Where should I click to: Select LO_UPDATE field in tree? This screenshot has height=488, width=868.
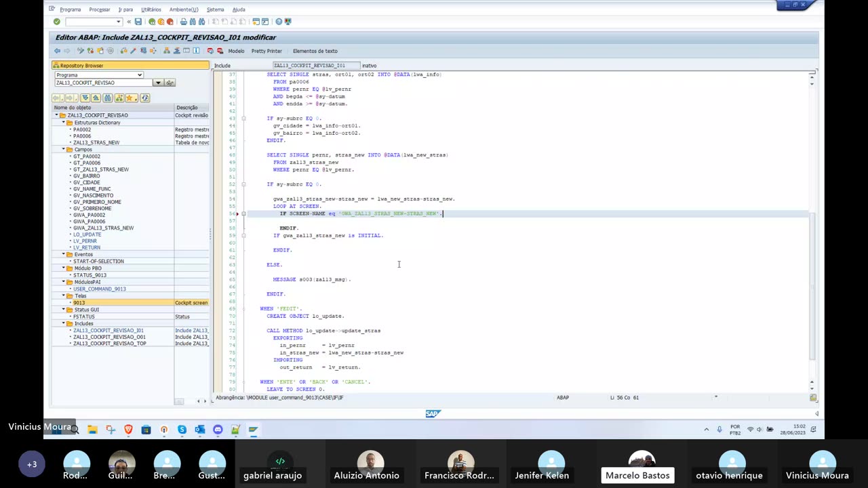(87, 235)
